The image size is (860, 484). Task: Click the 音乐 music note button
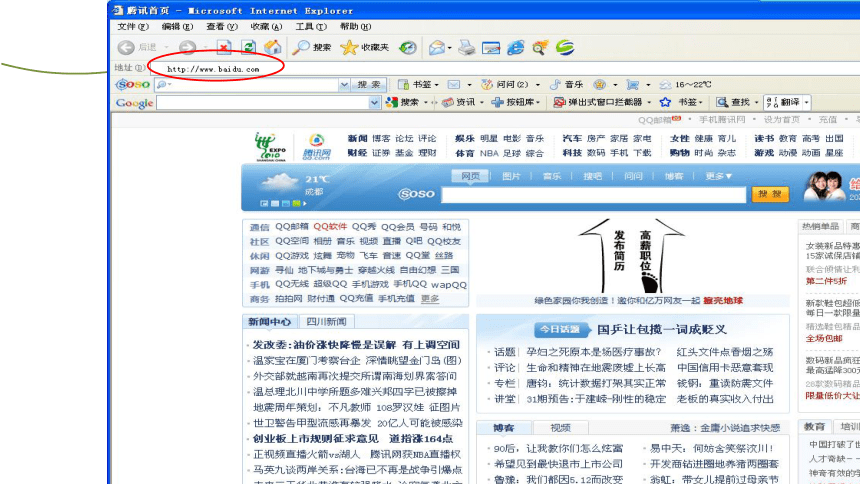pyautogui.click(x=566, y=85)
